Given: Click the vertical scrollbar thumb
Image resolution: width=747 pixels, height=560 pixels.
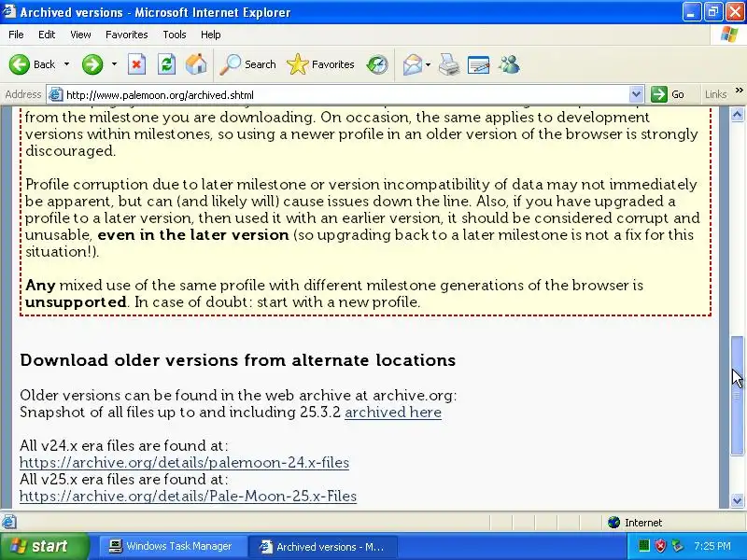Looking at the screenshot, I should [x=738, y=396].
